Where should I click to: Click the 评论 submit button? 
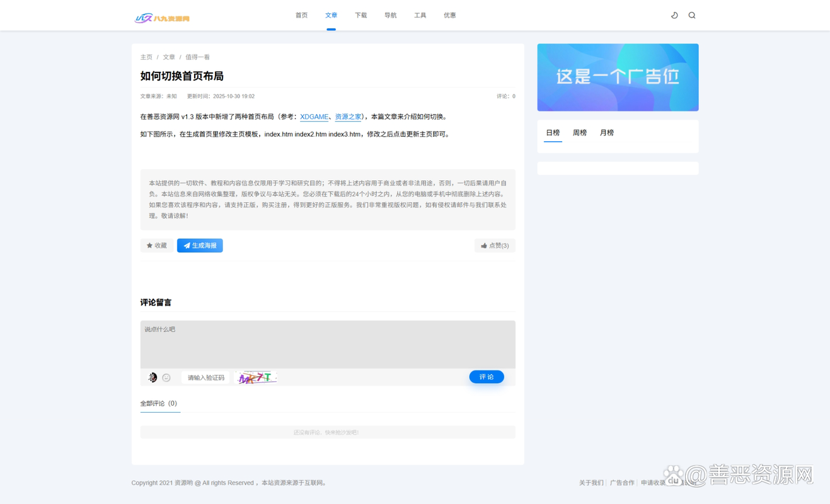pos(486,377)
